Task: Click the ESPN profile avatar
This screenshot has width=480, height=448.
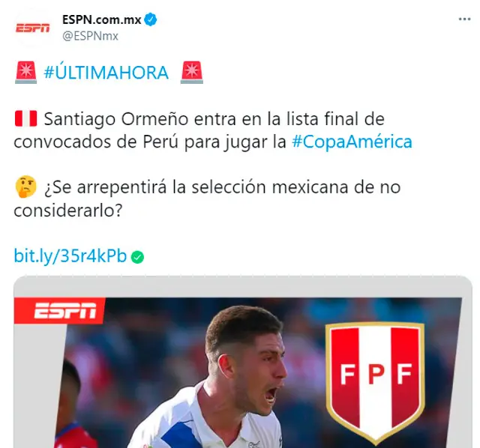Action: (32, 28)
